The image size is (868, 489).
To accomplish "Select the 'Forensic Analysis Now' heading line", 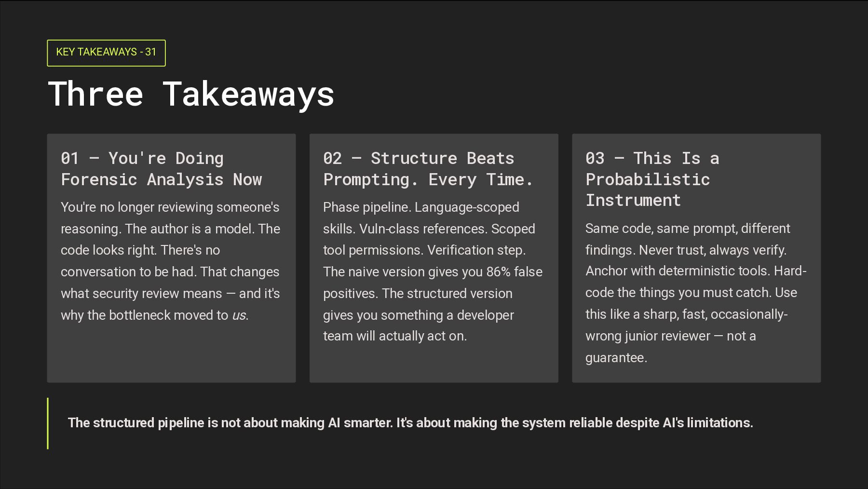I will (162, 179).
